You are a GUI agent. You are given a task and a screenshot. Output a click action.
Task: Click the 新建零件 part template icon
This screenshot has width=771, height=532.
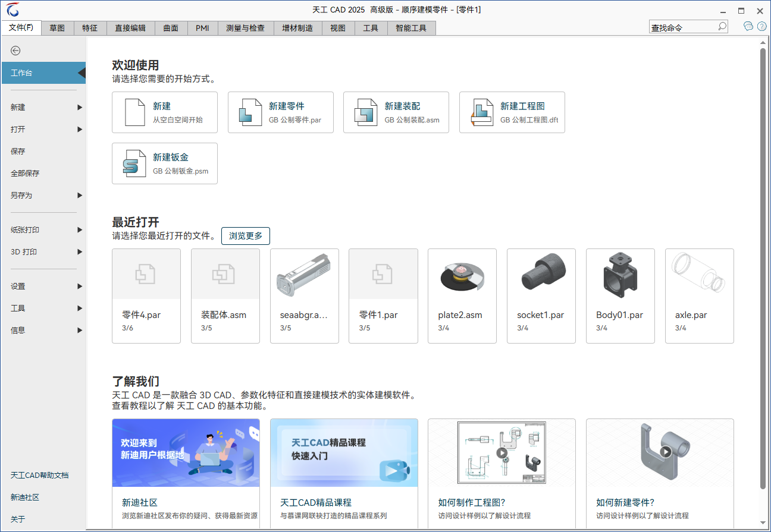point(250,112)
